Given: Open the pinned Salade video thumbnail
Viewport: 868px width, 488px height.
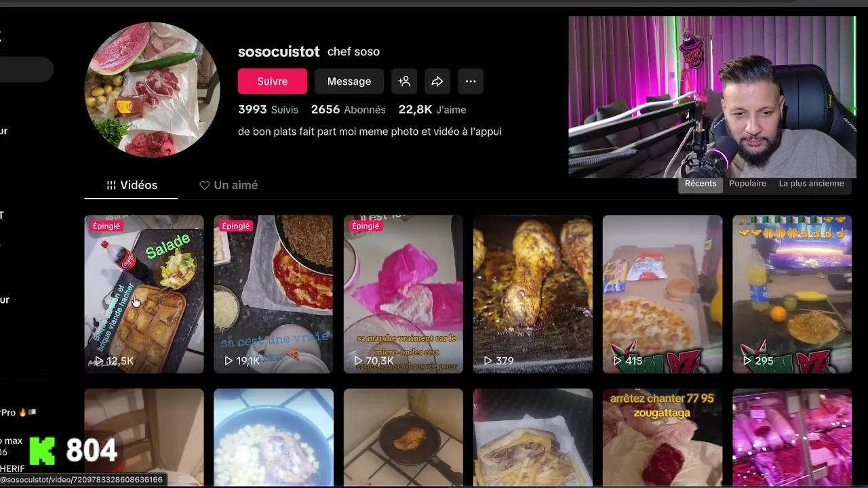Looking at the screenshot, I should pos(144,294).
